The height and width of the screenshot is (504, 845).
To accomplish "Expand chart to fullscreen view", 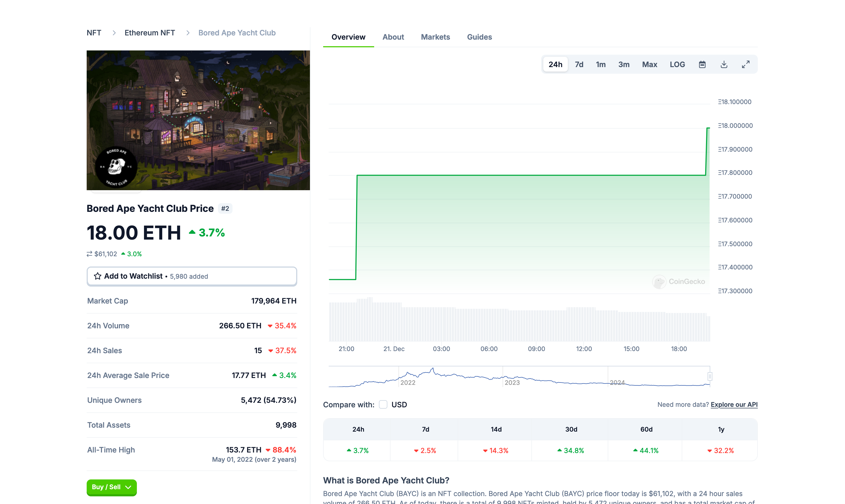I will (x=745, y=64).
